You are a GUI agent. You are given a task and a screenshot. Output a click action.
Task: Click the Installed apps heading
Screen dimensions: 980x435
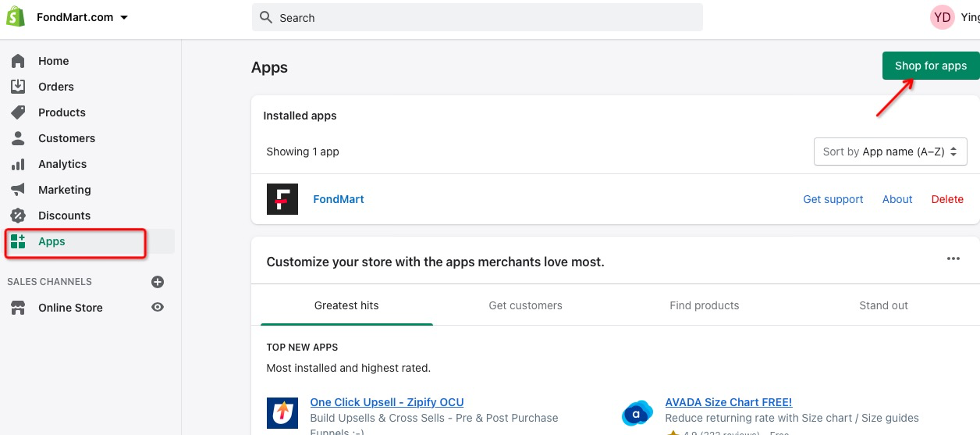(300, 116)
